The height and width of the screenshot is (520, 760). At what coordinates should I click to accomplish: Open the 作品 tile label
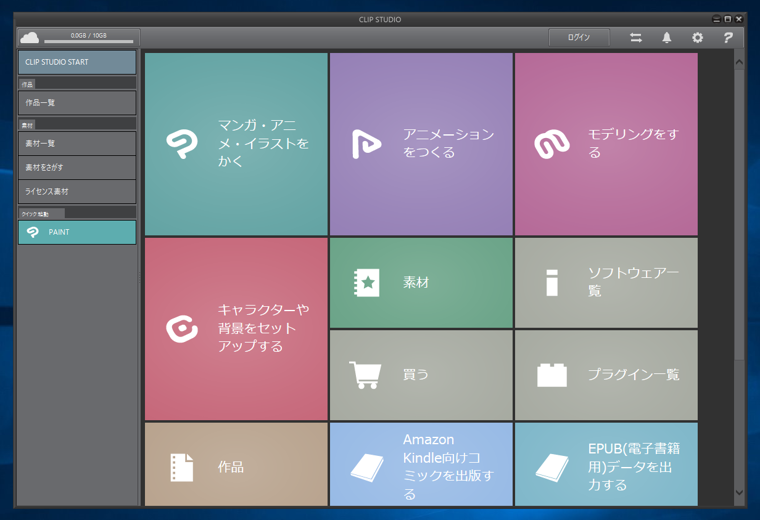tap(231, 467)
